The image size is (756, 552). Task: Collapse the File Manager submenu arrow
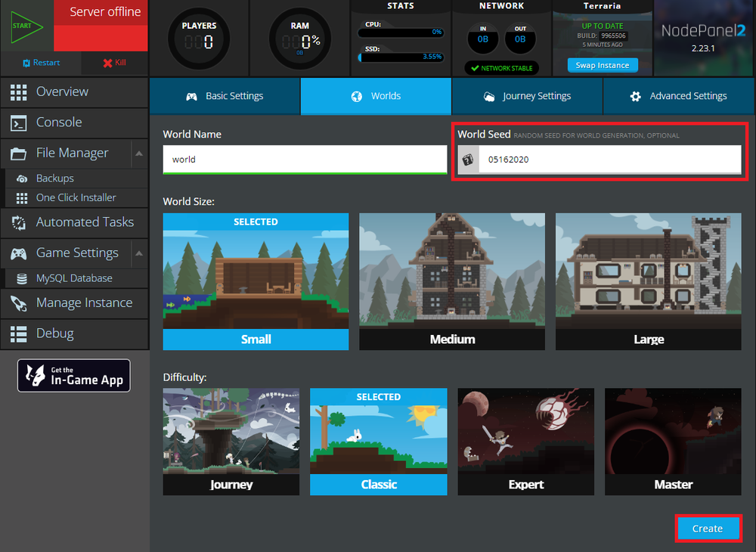(139, 154)
